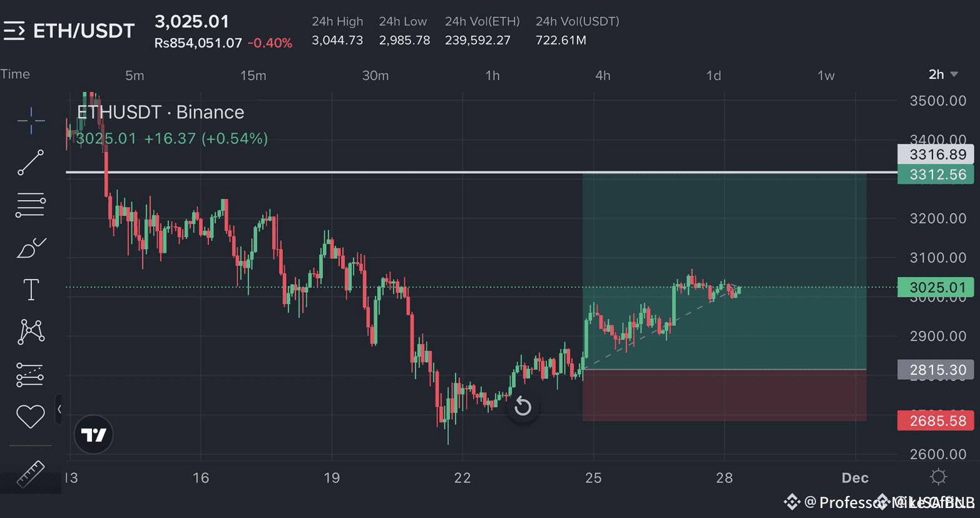The width and height of the screenshot is (980, 518).
Task: Click the -0.40% change figure
Action: pyautogui.click(x=270, y=43)
